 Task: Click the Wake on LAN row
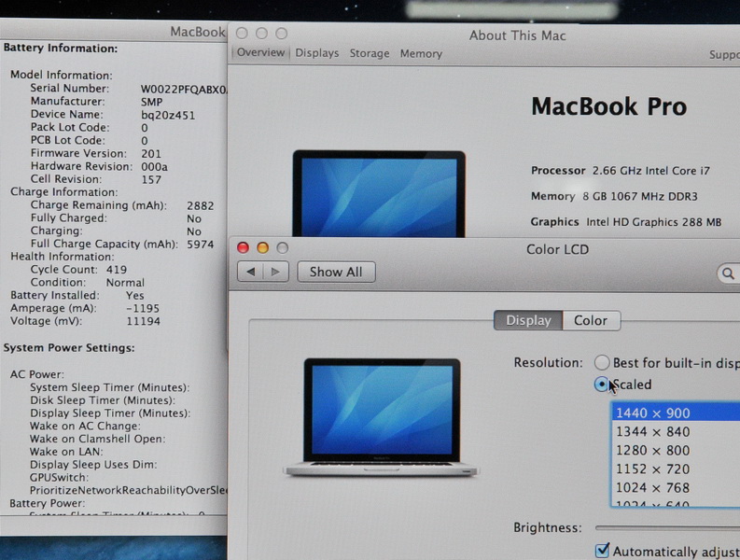click(x=65, y=452)
